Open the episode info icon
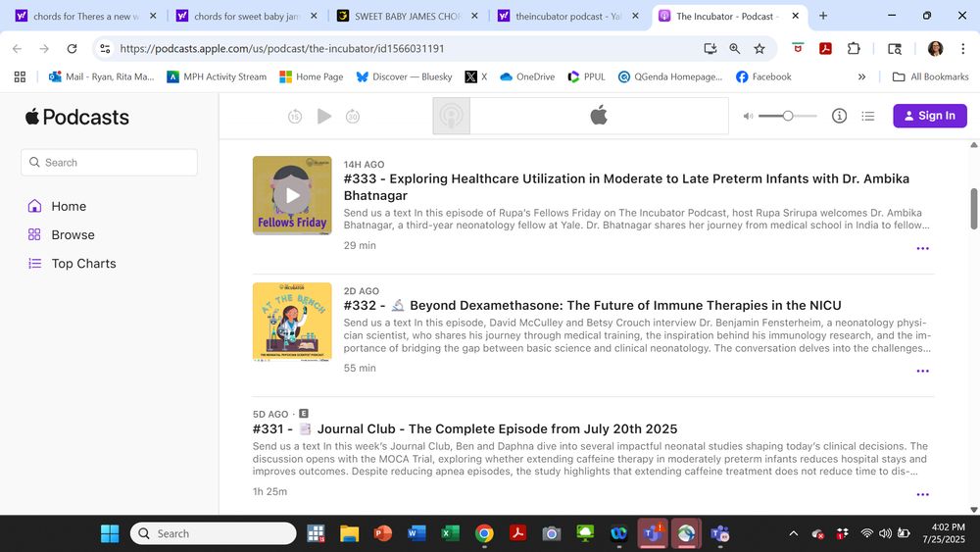Image resolution: width=980 pixels, height=552 pixels. pyautogui.click(x=840, y=116)
